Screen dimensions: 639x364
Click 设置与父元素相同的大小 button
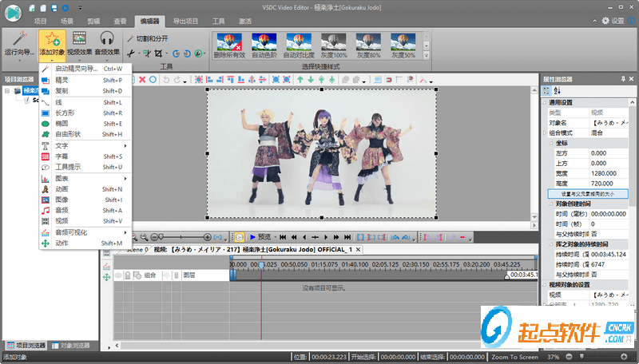(588, 193)
